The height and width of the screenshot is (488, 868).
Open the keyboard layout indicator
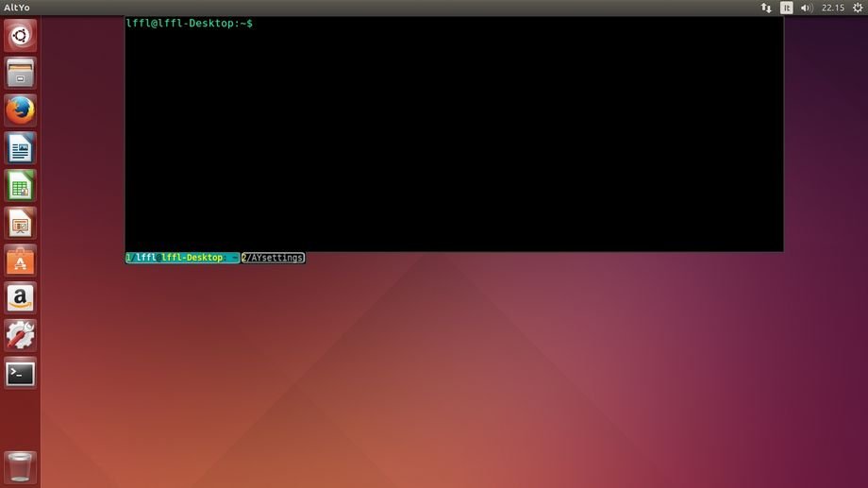[786, 8]
